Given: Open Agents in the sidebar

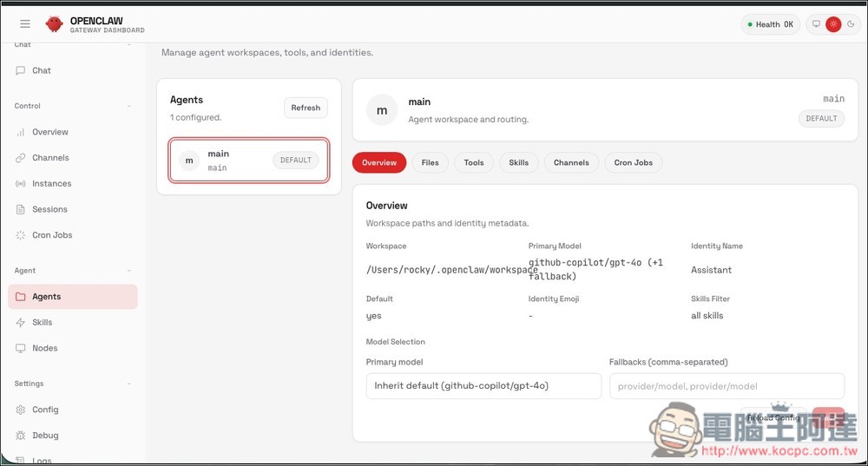Looking at the screenshot, I should (x=73, y=297).
